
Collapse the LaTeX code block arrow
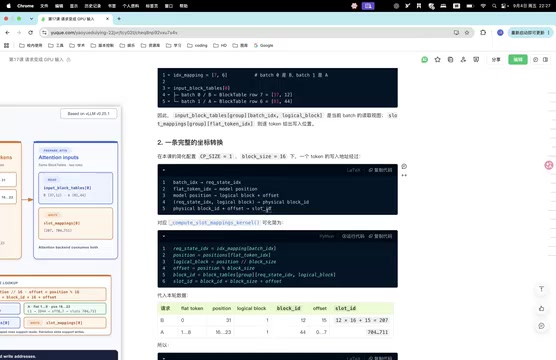coord(164,170)
